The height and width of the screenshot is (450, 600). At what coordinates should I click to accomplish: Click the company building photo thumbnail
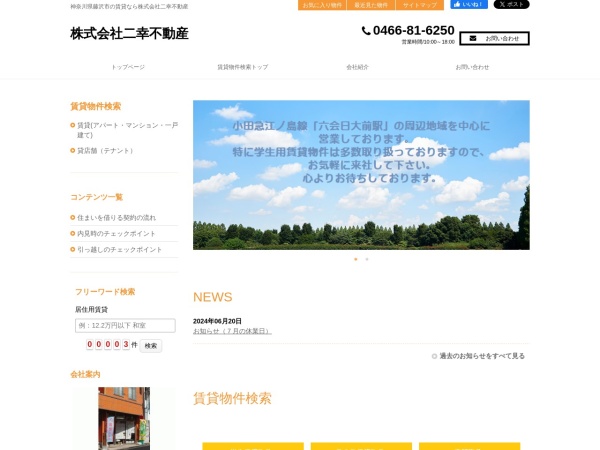(x=124, y=419)
